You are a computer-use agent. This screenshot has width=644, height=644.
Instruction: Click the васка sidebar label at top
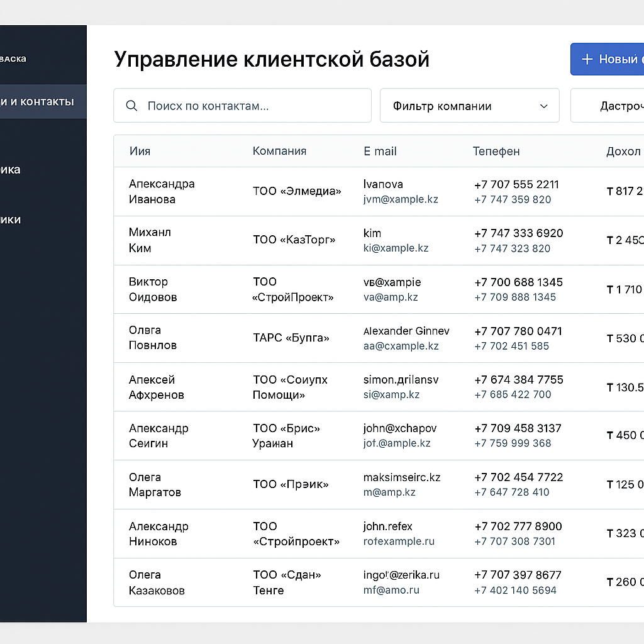point(13,58)
